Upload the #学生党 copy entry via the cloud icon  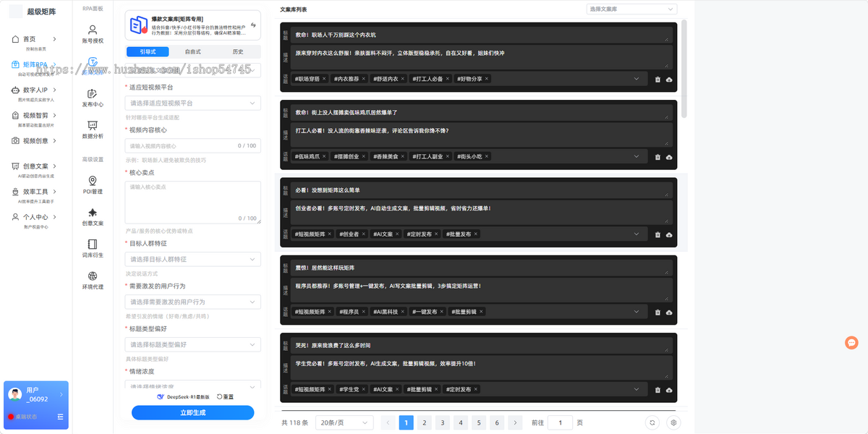669,390
